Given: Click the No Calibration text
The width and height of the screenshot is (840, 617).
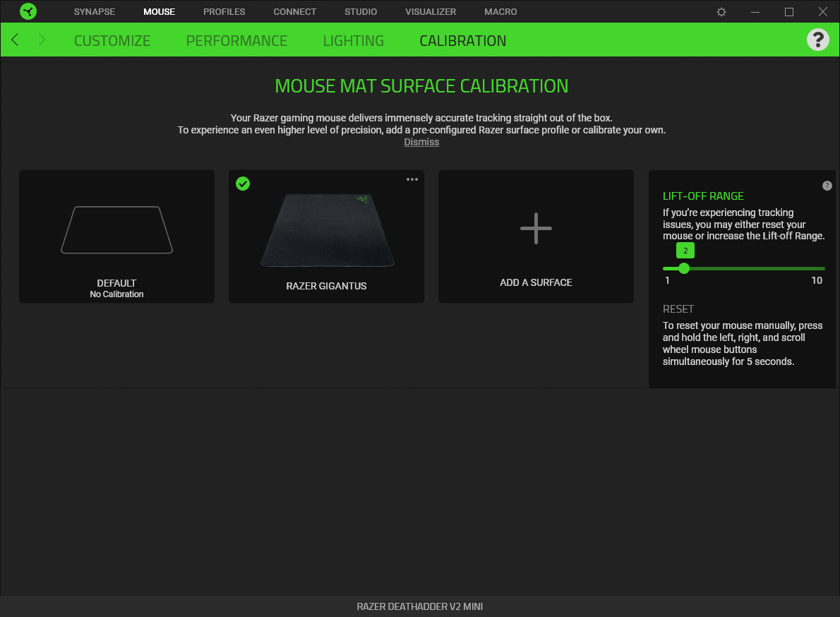Looking at the screenshot, I should [116, 294].
